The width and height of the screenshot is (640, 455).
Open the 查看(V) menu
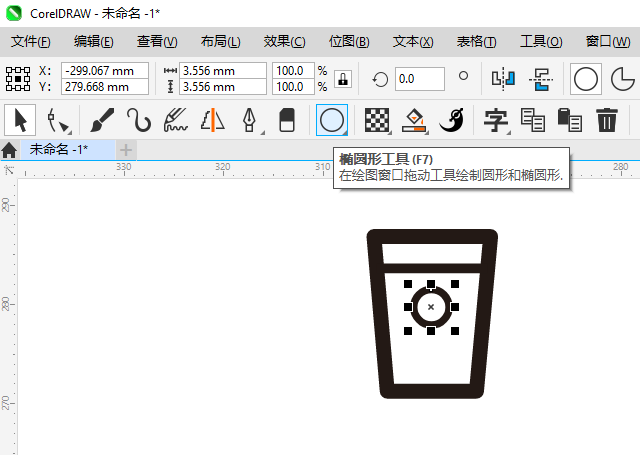(157, 41)
